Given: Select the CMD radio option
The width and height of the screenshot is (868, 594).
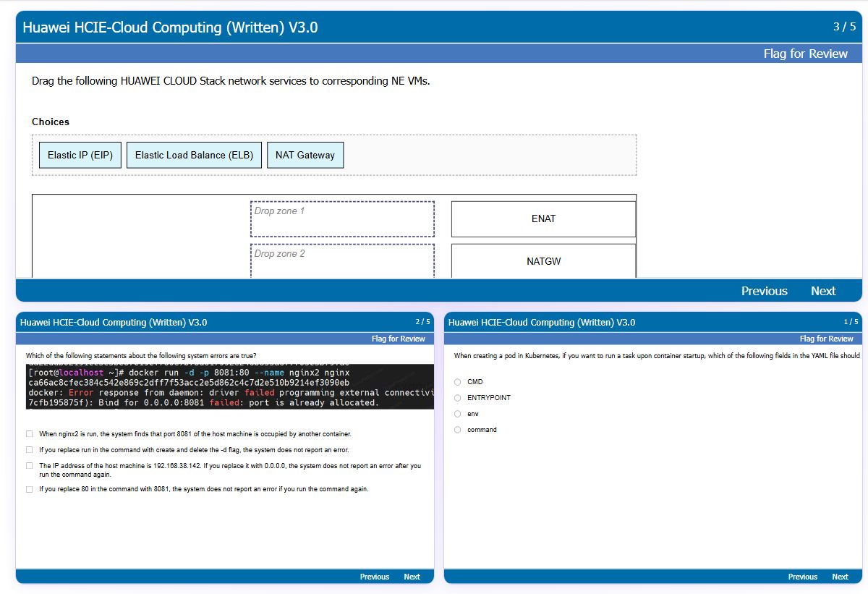Looking at the screenshot, I should pyautogui.click(x=457, y=382).
